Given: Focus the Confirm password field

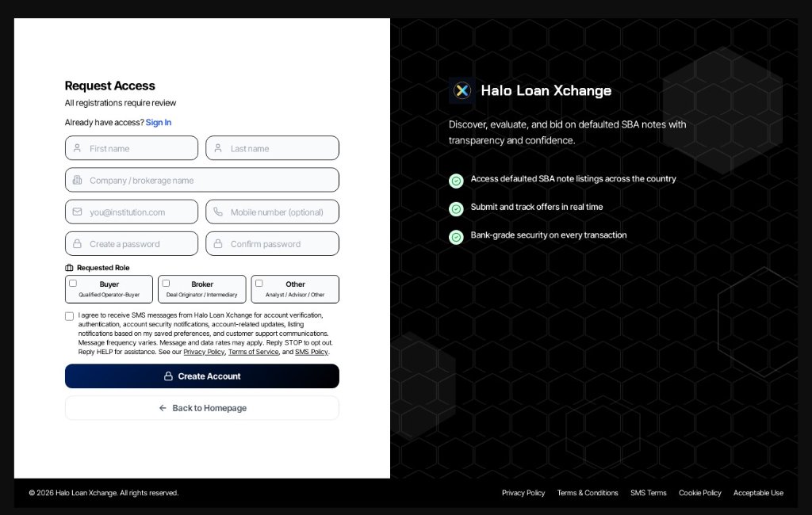Looking at the screenshot, I should [x=273, y=244].
